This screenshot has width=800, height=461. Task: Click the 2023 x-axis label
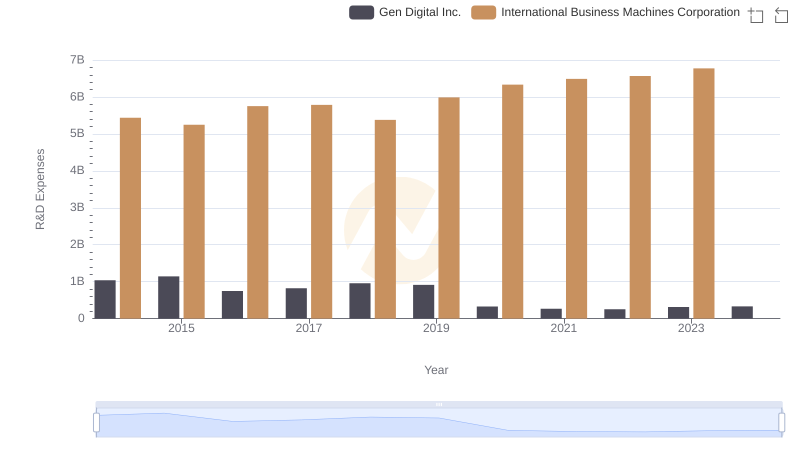click(691, 328)
